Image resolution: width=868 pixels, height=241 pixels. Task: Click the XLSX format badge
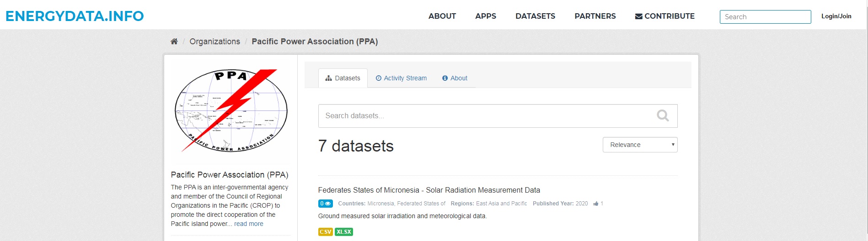pos(344,232)
